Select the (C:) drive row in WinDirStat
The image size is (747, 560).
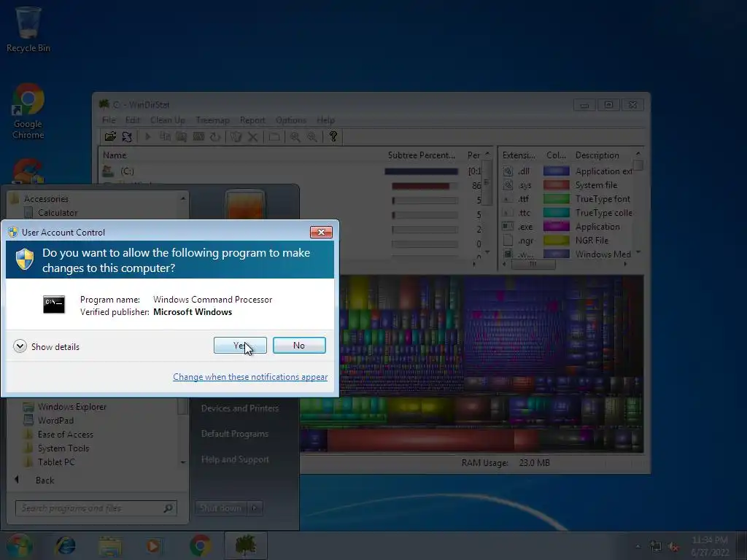(292, 171)
